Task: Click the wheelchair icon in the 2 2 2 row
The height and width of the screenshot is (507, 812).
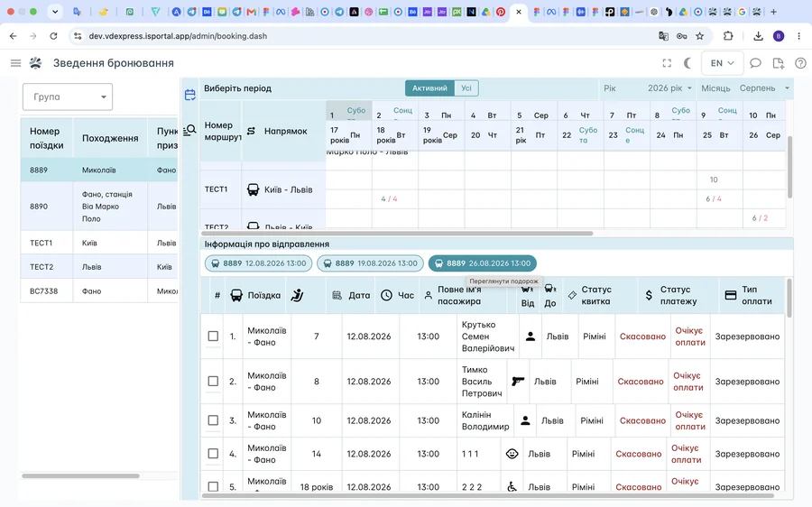Action: 512,487
